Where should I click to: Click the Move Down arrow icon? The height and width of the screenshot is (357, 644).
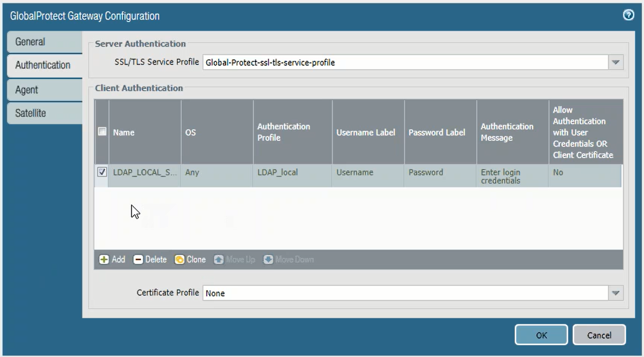tap(268, 260)
